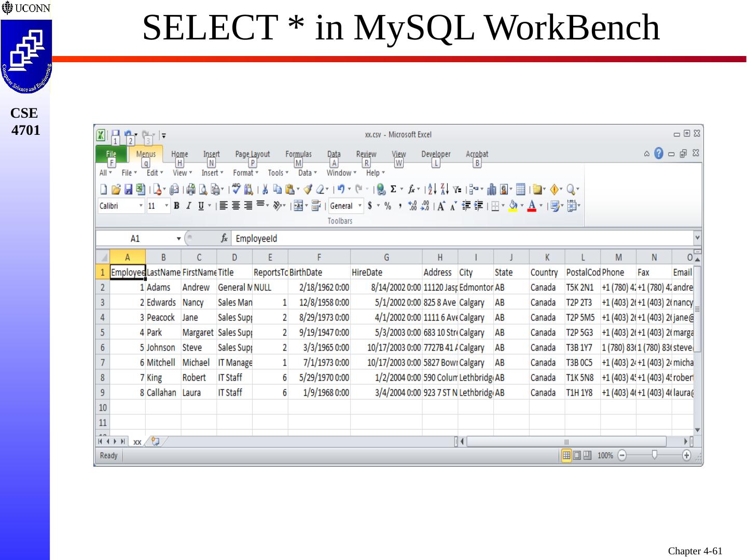Click the Undo arrow icon
The image size is (747, 560).
coord(341,189)
